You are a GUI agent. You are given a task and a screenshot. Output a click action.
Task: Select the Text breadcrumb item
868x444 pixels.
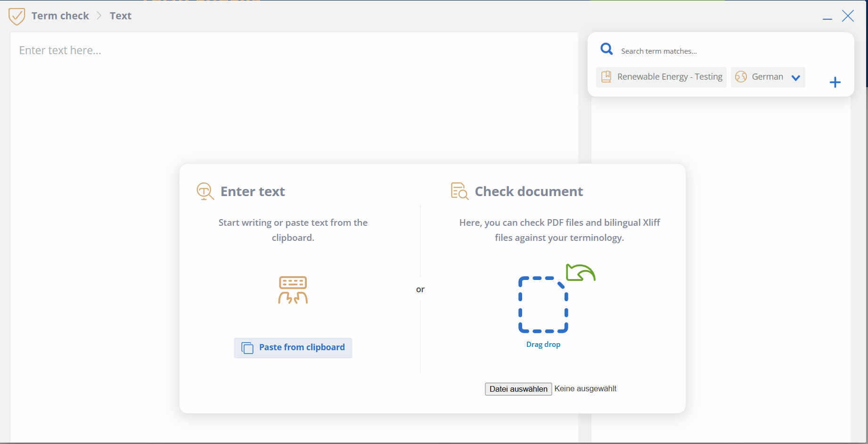pyautogui.click(x=121, y=16)
